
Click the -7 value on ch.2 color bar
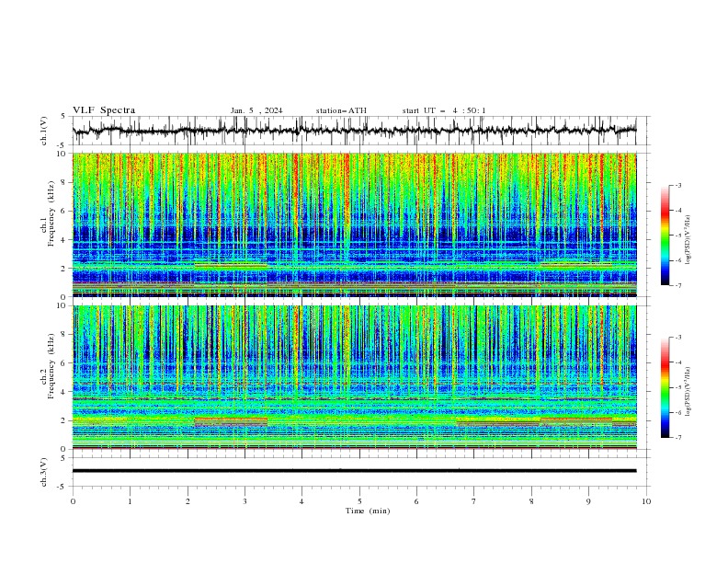[677, 438]
